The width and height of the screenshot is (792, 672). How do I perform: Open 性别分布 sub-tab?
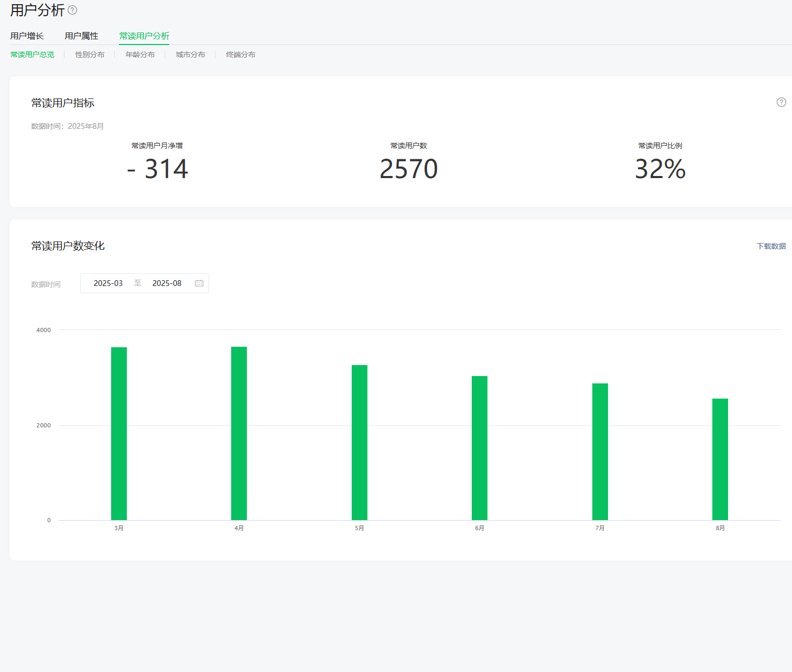[90, 54]
